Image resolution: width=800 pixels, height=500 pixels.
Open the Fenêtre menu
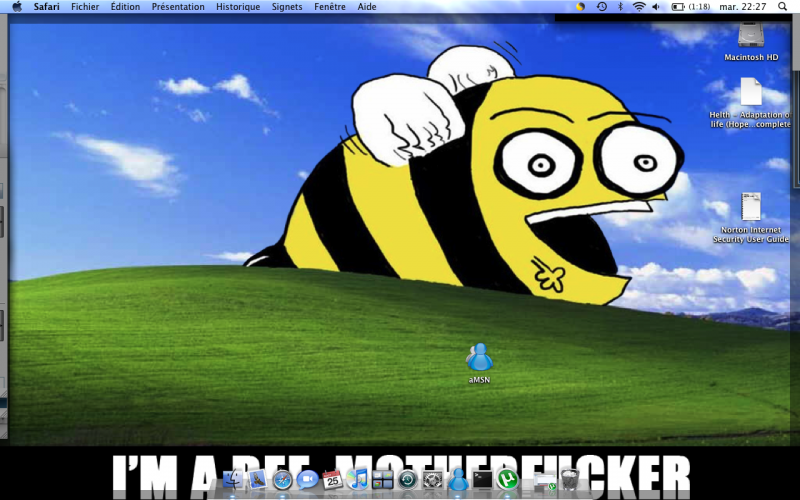[x=330, y=7]
